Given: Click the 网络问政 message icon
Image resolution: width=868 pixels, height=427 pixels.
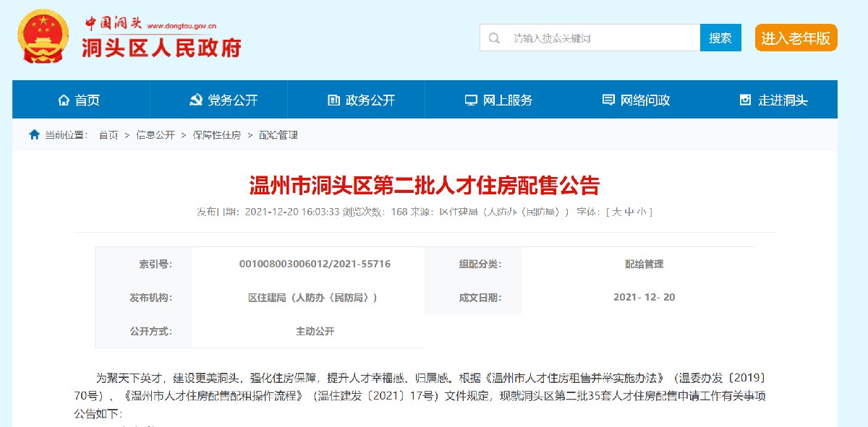Looking at the screenshot, I should [608, 100].
